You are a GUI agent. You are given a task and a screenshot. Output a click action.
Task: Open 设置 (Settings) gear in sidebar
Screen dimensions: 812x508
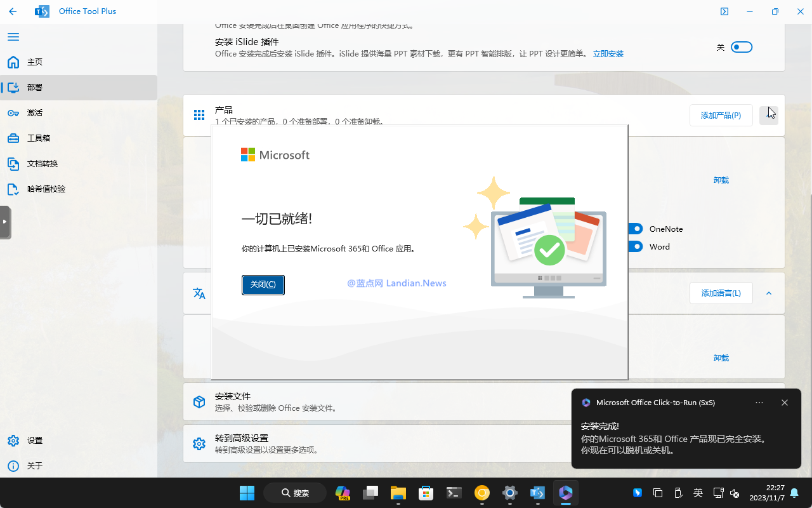pyautogui.click(x=13, y=441)
